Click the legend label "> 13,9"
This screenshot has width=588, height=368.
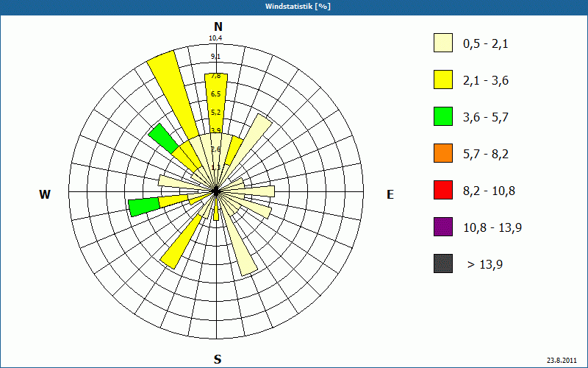(485, 265)
